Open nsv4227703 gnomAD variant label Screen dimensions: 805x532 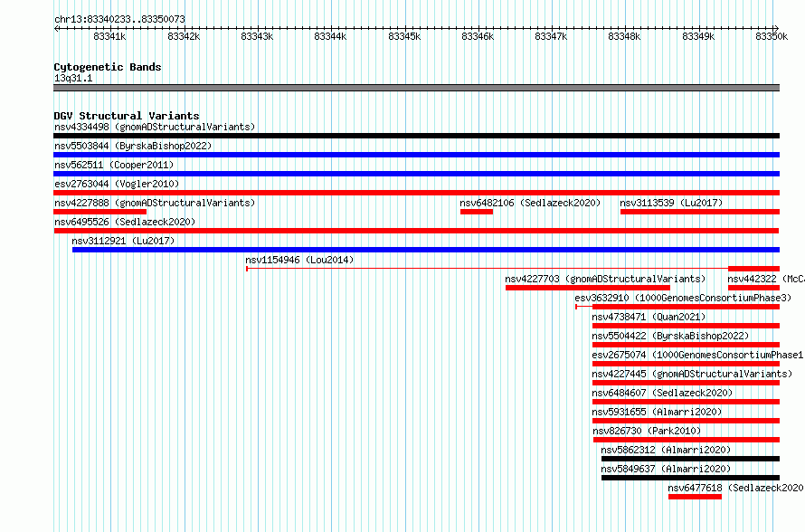coord(605,279)
